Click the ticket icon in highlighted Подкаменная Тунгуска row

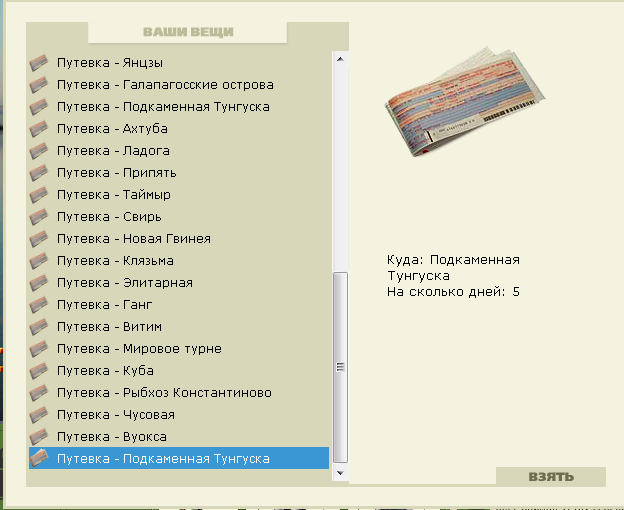(x=39, y=459)
